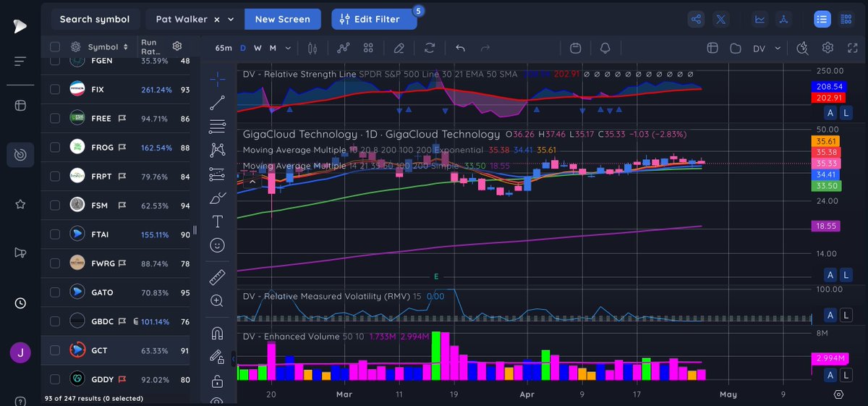This screenshot has width=868, height=406.
Task: Tick the checkbox for FIX row
Action: click(55, 90)
